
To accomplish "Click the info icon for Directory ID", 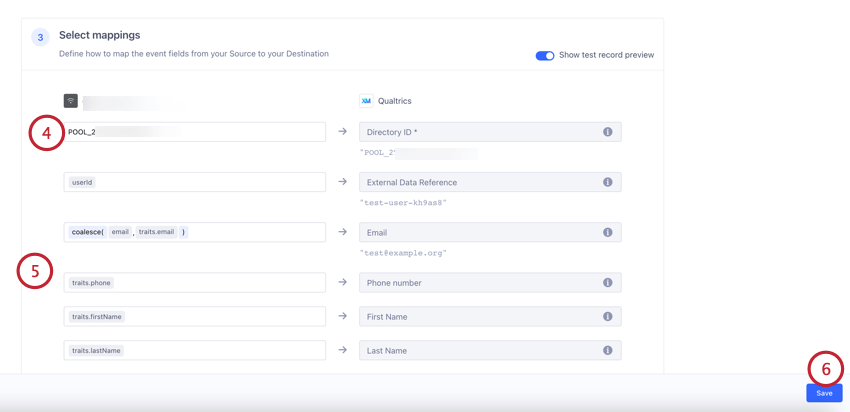I will pyautogui.click(x=607, y=132).
